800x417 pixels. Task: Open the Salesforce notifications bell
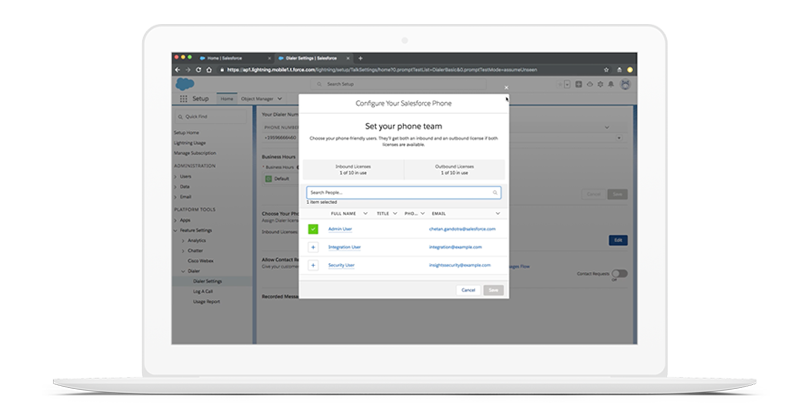(x=611, y=84)
